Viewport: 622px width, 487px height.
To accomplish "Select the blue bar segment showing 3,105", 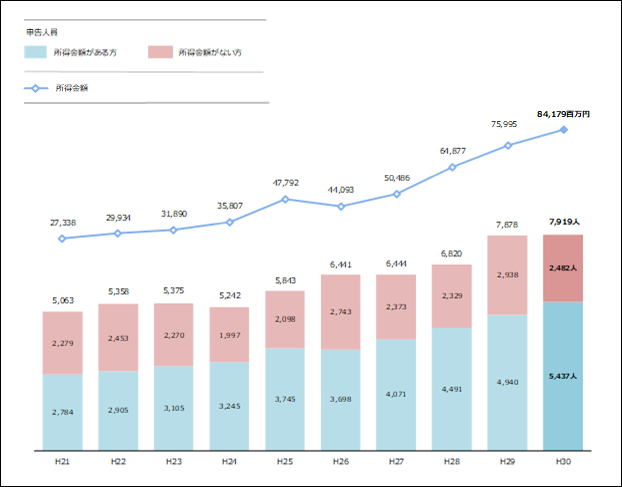I will (174, 408).
